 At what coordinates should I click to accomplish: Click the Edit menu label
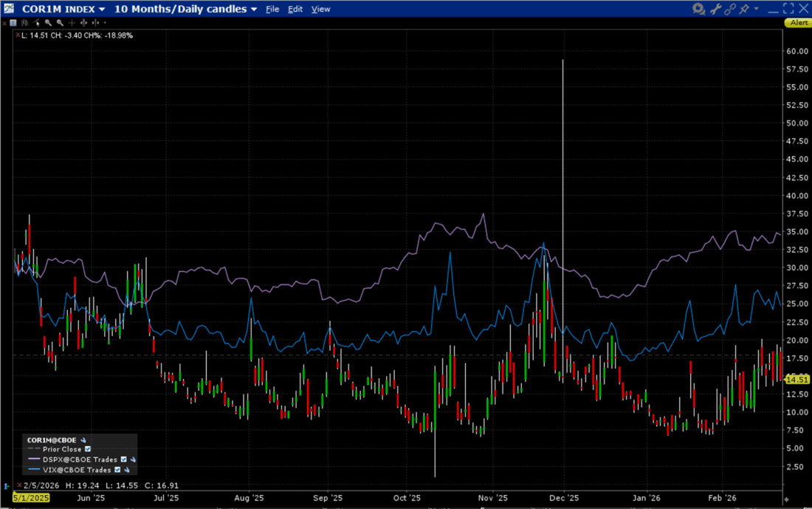tap(295, 8)
